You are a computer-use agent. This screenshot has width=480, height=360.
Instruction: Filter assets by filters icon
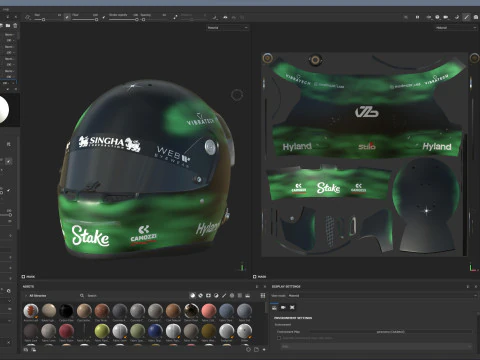click(x=216, y=295)
